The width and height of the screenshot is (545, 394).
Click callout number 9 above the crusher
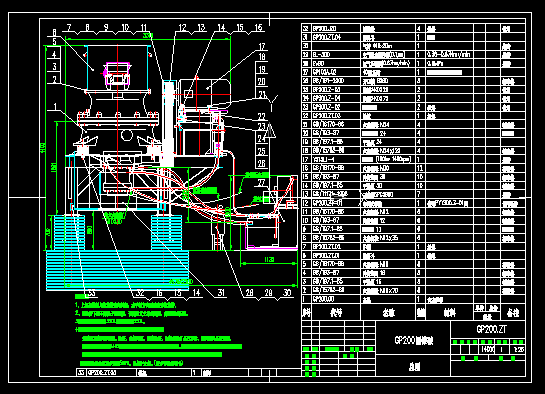pos(106,27)
